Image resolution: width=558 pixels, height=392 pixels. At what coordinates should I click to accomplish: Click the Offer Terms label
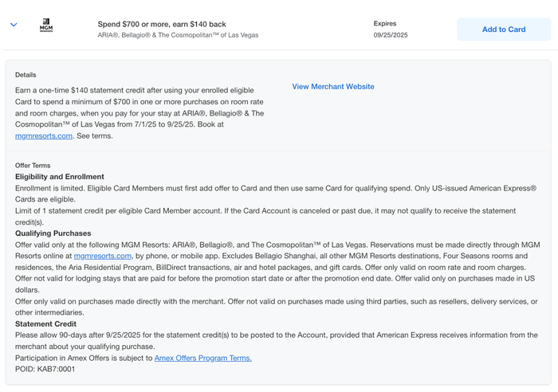(33, 166)
